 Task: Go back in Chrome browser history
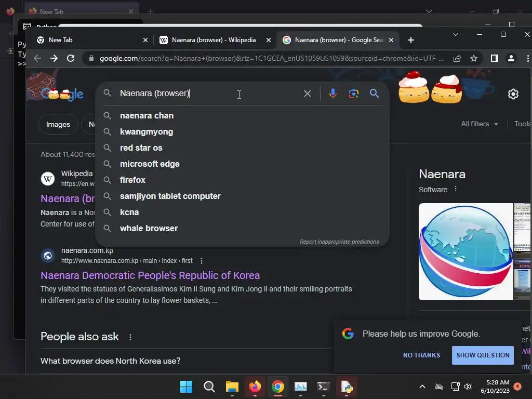pos(37,58)
